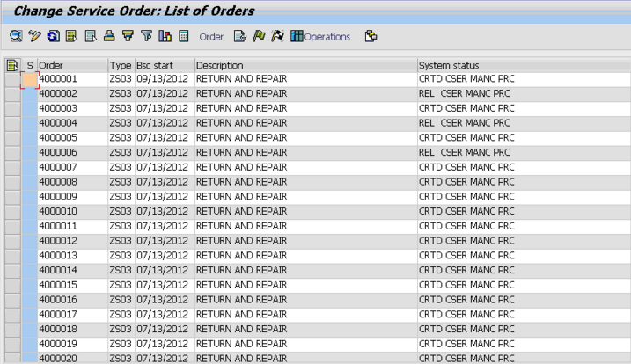Click ZS03 type of order 4000013
Image resolution: width=631 pixels, height=364 pixels.
click(x=121, y=255)
